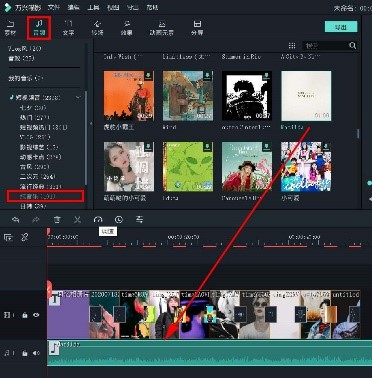Hide the video track with the eye icon

pos(36,315)
